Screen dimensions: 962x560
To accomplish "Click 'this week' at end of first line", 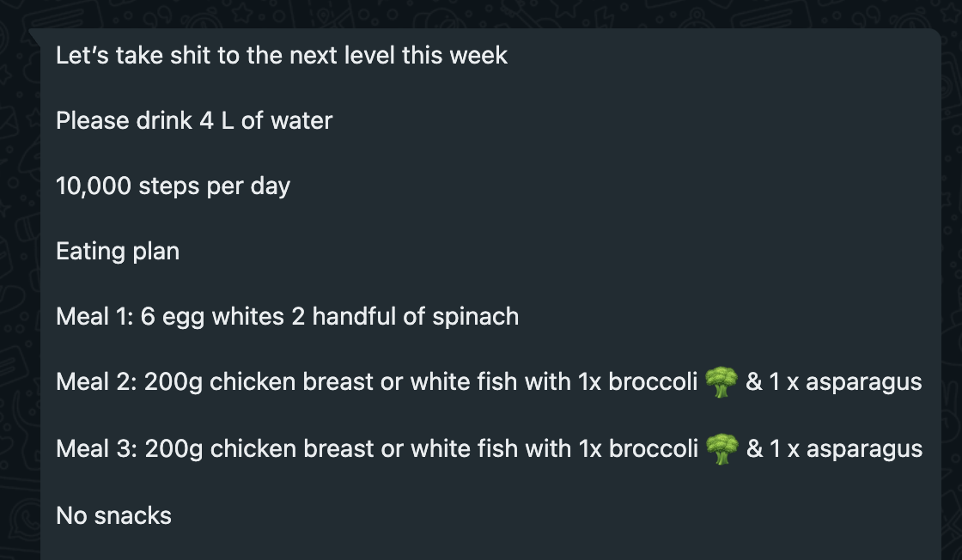I will 454,55.
